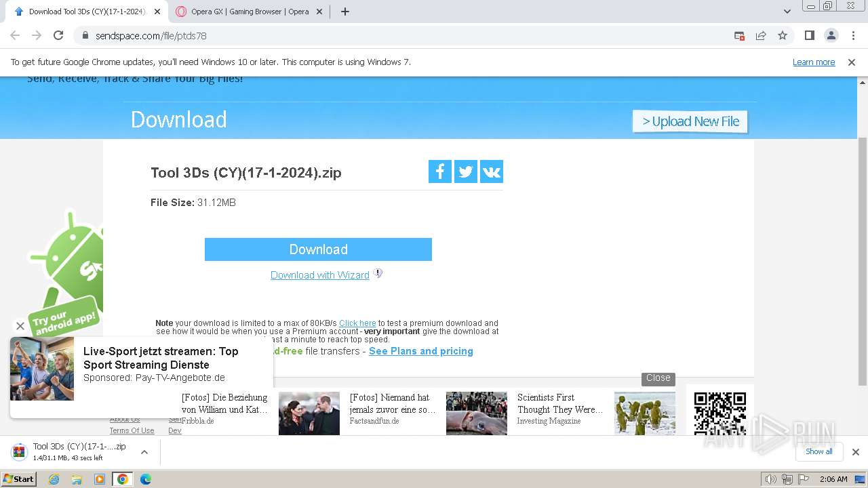
Task: Share file on Facebook icon
Action: 440,171
